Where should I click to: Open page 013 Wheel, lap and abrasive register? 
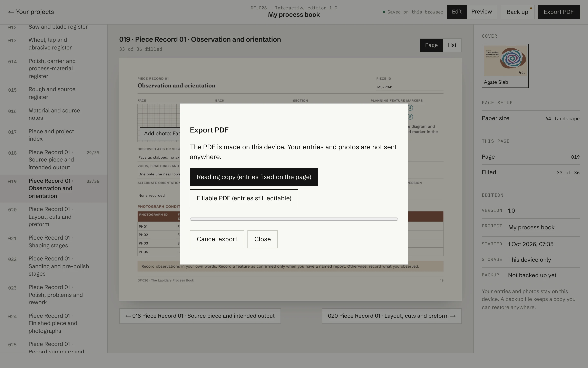pyautogui.click(x=53, y=44)
